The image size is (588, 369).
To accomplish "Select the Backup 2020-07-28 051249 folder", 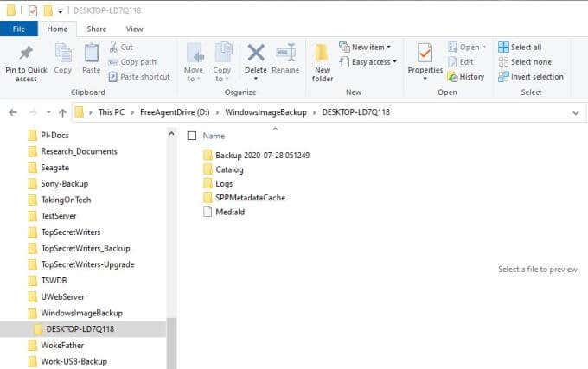I will [256, 155].
